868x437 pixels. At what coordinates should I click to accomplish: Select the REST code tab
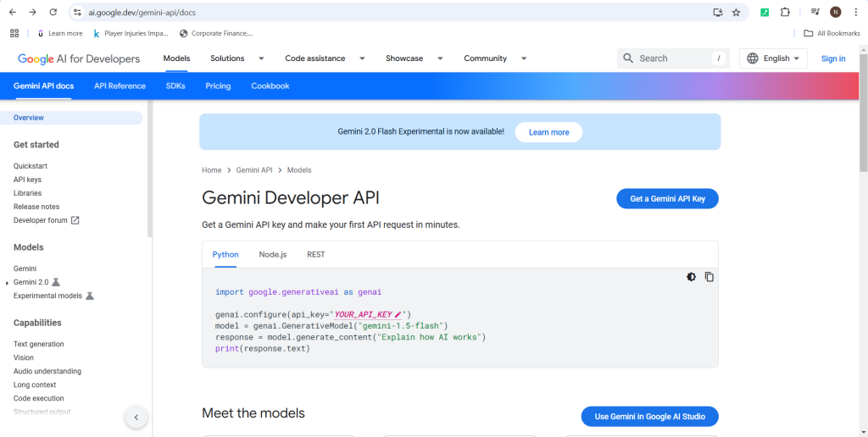pyautogui.click(x=315, y=254)
